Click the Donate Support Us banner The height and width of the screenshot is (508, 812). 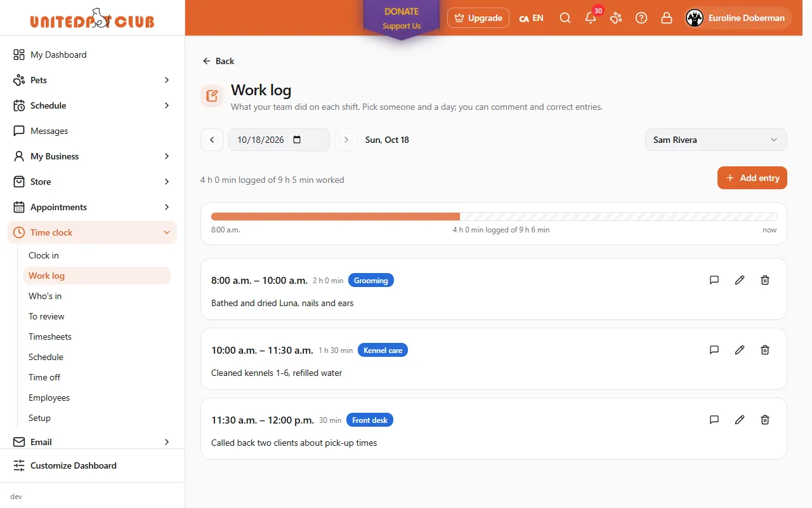[402, 19]
